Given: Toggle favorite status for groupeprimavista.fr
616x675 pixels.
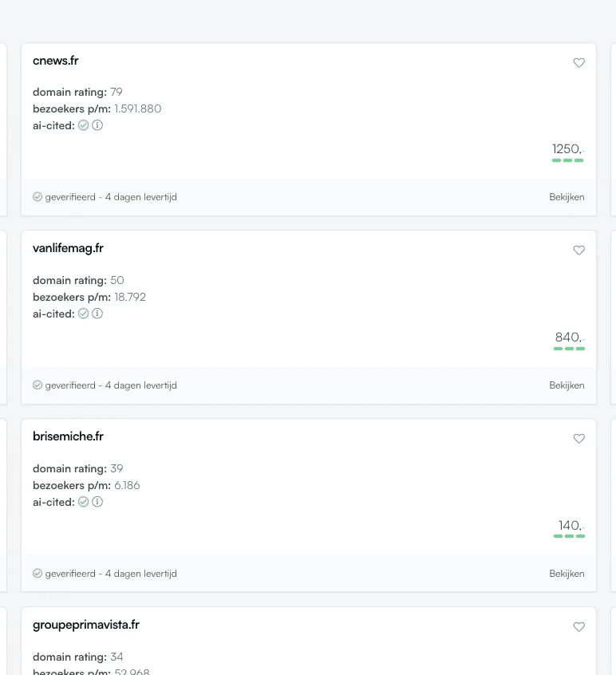Looking at the screenshot, I should coord(578,626).
